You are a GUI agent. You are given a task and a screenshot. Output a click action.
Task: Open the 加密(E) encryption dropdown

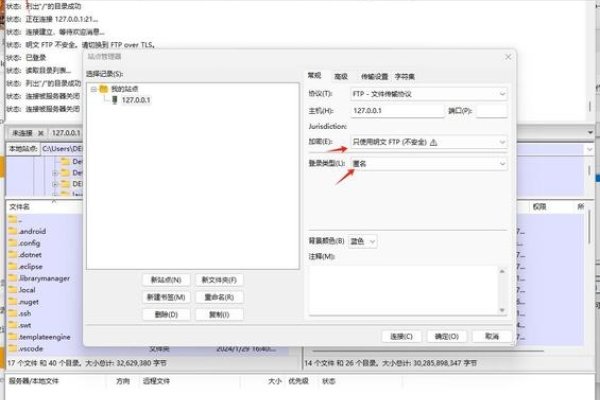[502, 142]
